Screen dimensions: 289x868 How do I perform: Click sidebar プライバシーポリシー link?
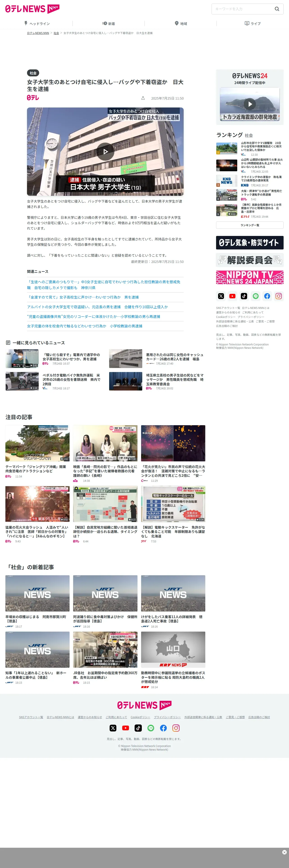[251, 317]
